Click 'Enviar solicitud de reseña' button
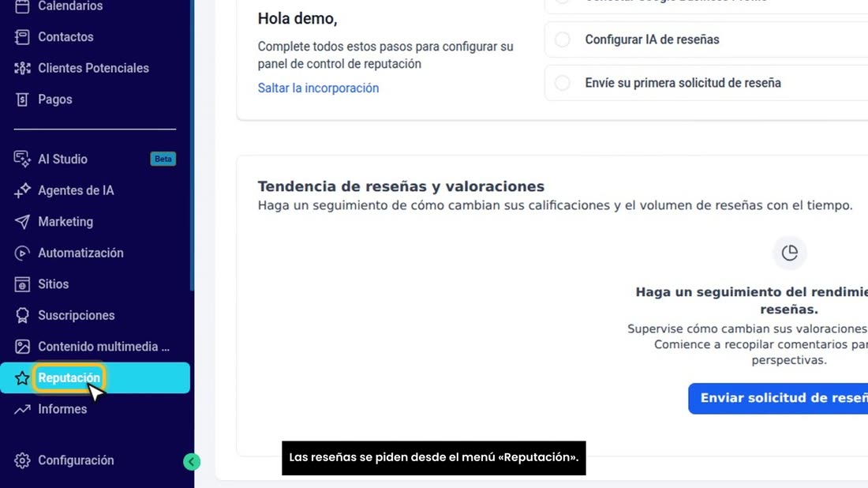Image resolution: width=868 pixels, height=488 pixels. tap(778, 398)
